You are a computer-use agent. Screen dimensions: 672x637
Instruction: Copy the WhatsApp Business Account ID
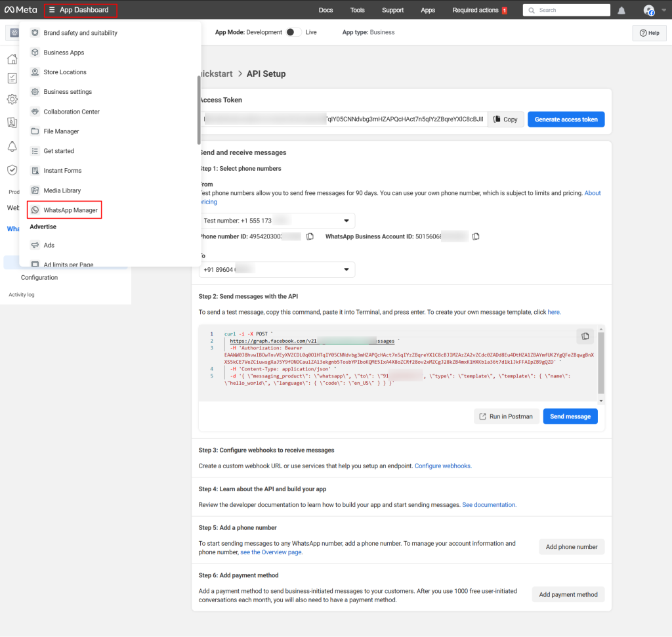pos(476,236)
